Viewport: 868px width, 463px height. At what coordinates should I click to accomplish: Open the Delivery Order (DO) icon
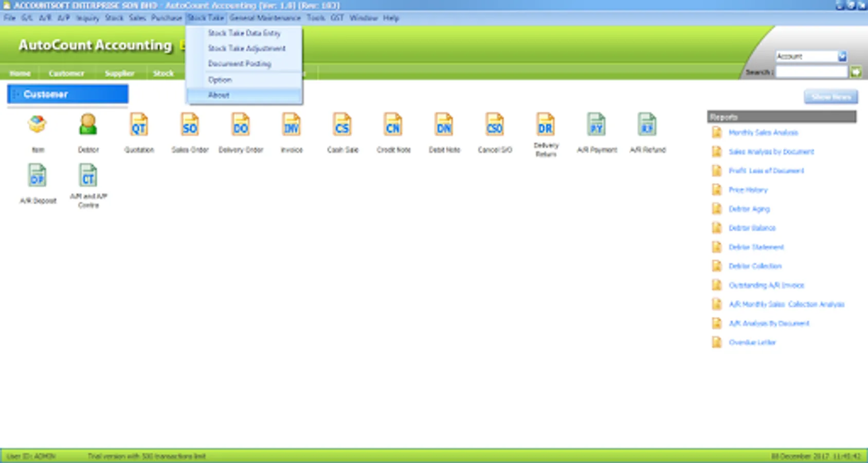tap(241, 124)
